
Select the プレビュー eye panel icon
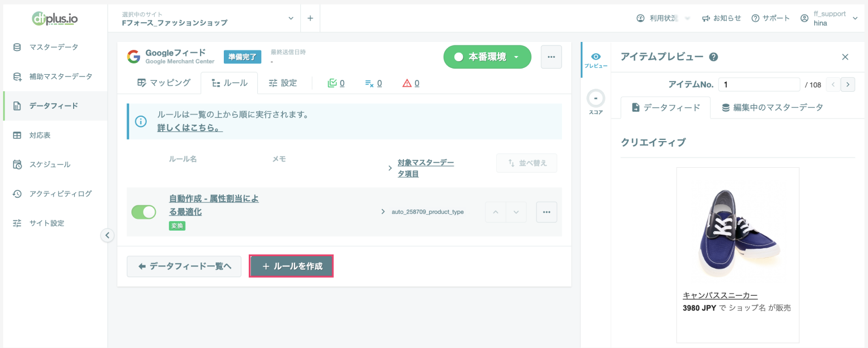595,60
